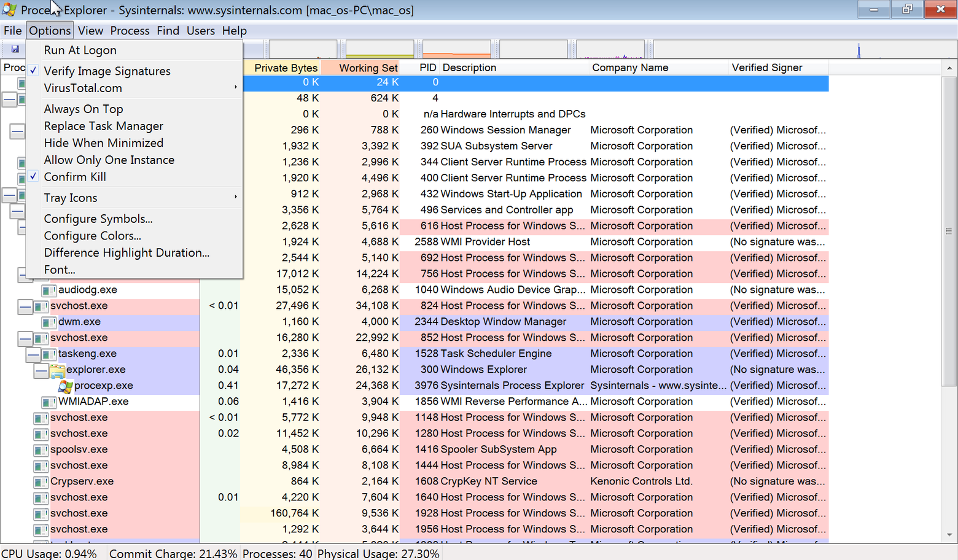This screenshot has width=958, height=560.
Task: Click the icon of svchost.exe PID 1280
Action: [41, 434]
